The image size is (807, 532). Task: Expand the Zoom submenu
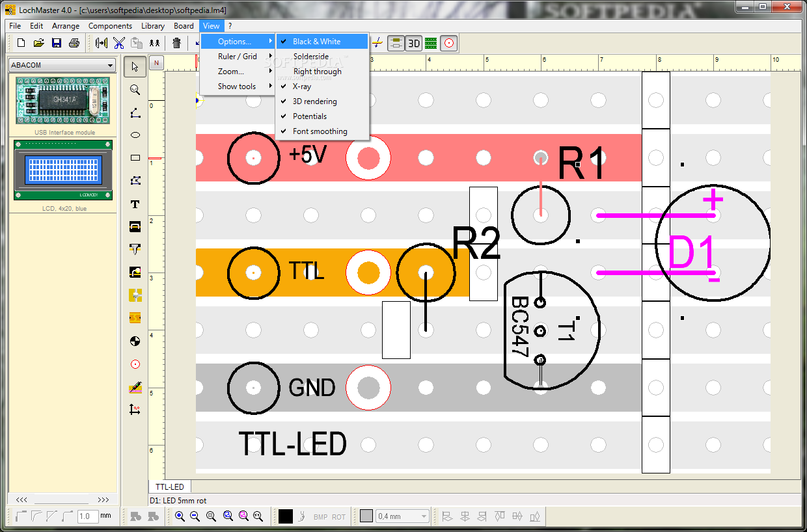click(x=238, y=72)
